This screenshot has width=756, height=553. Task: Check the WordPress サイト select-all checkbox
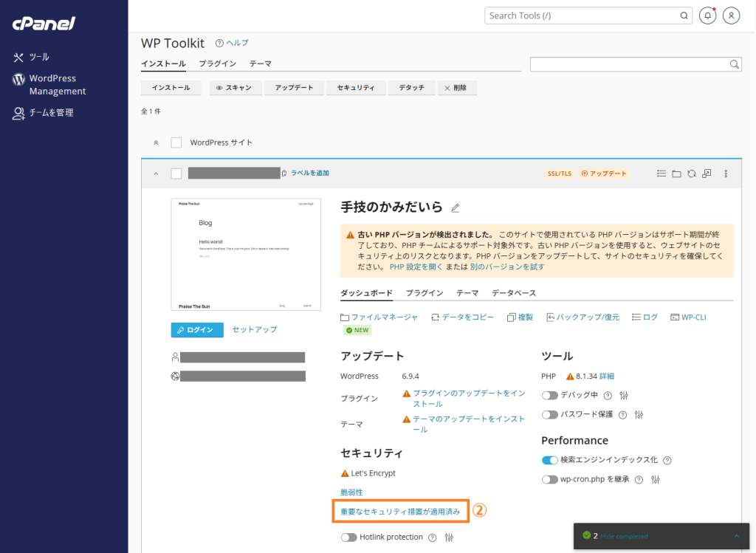(x=176, y=142)
